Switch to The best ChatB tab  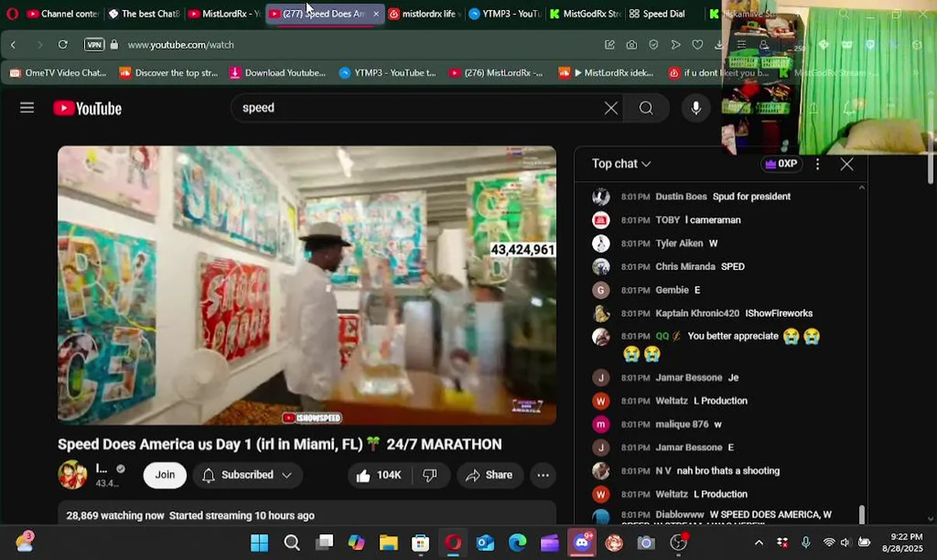click(144, 14)
